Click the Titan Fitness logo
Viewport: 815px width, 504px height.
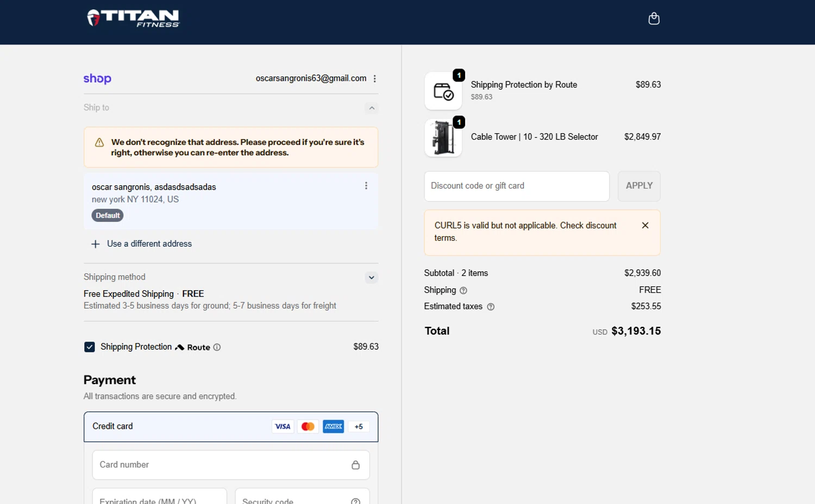pyautogui.click(x=133, y=18)
